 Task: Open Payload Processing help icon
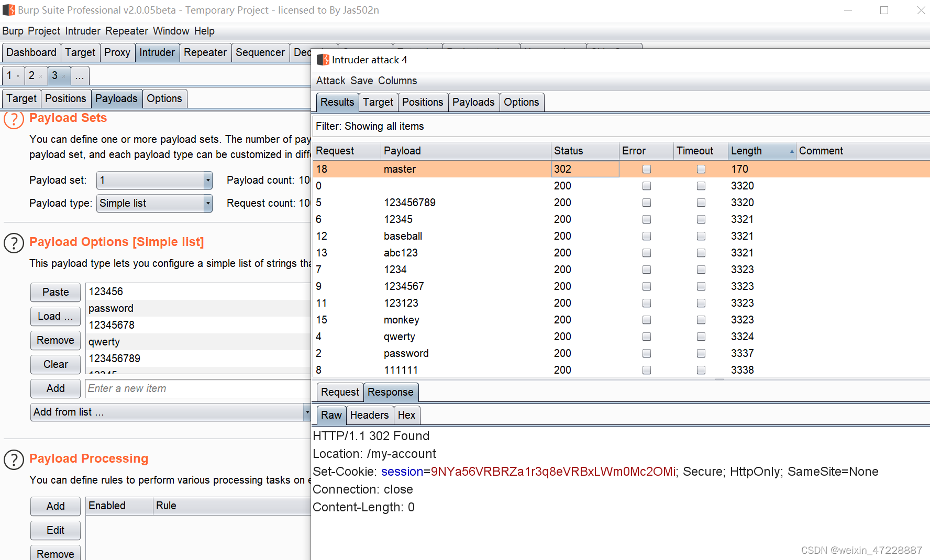pyautogui.click(x=14, y=460)
